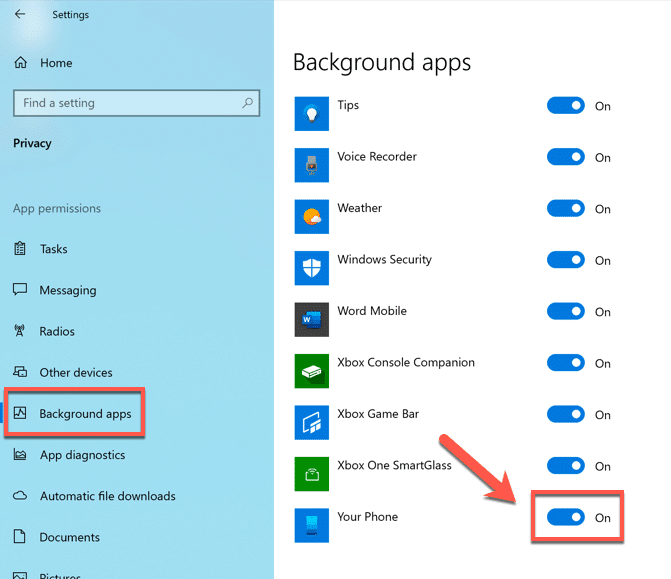Screen dimensions: 671x579
Task: Switch off the Weather toggle
Action: point(566,208)
